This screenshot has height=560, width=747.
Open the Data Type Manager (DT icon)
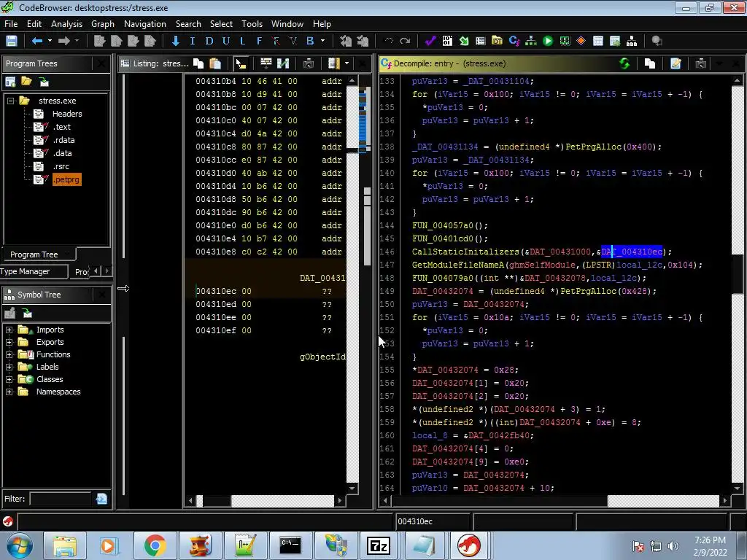pyautogui.click(x=497, y=41)
